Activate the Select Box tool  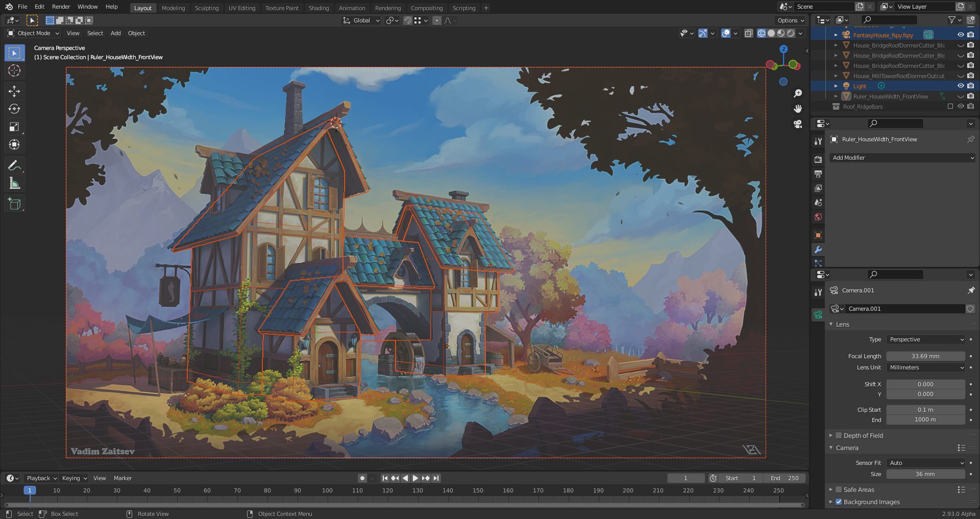(x=14, y=53)
